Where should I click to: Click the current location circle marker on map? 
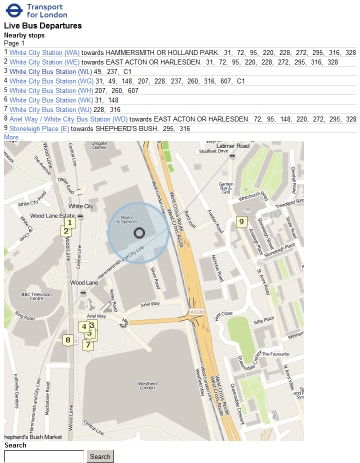(139, 233)
